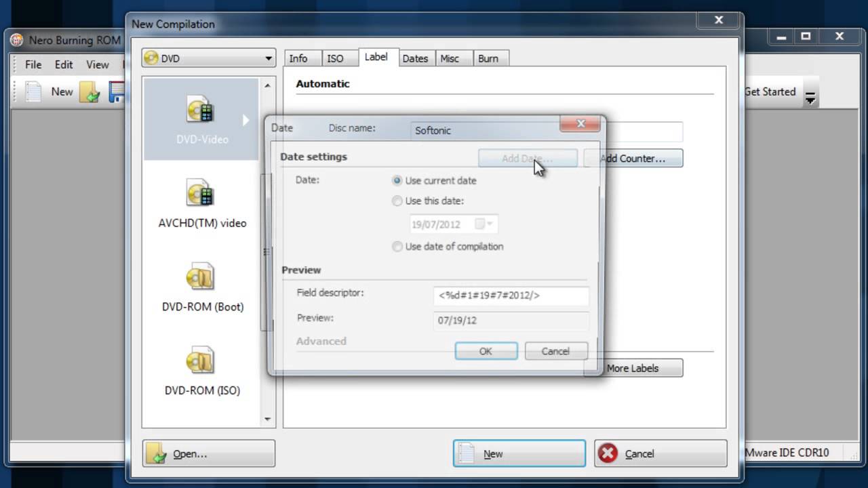Open the View menu in Nero
The width and height of the screenshot is (868, 488).
click(97, 64)
